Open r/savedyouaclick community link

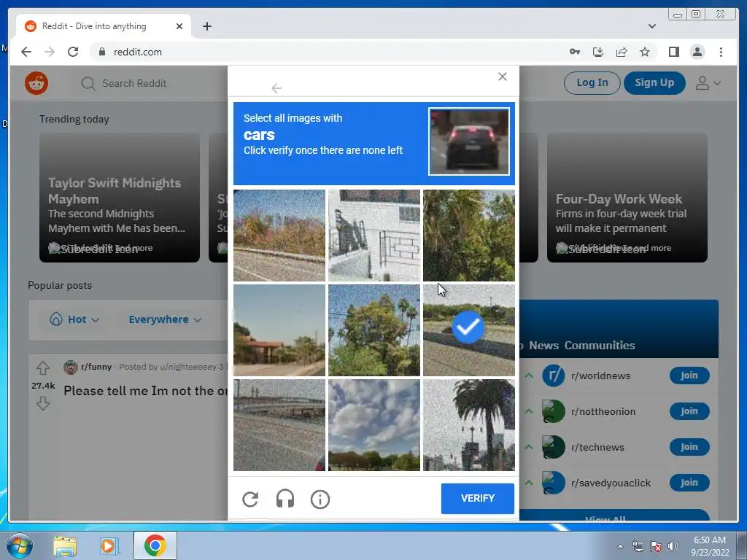point(611,483)
